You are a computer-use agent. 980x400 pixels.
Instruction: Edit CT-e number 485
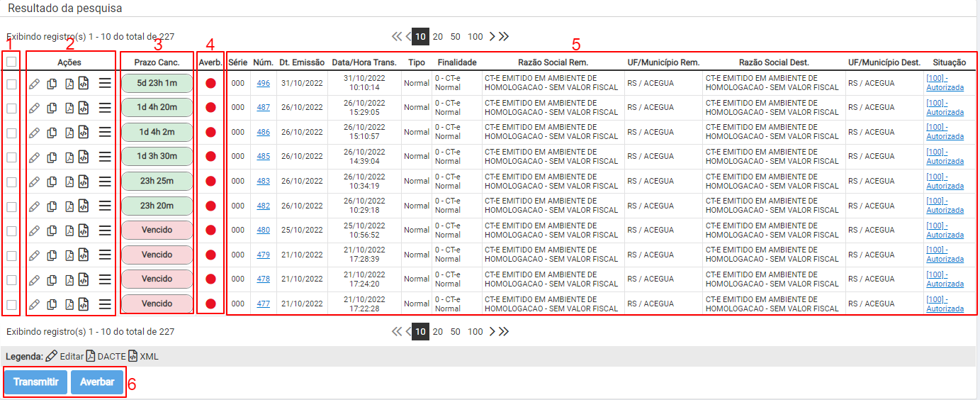click(34, 157)
